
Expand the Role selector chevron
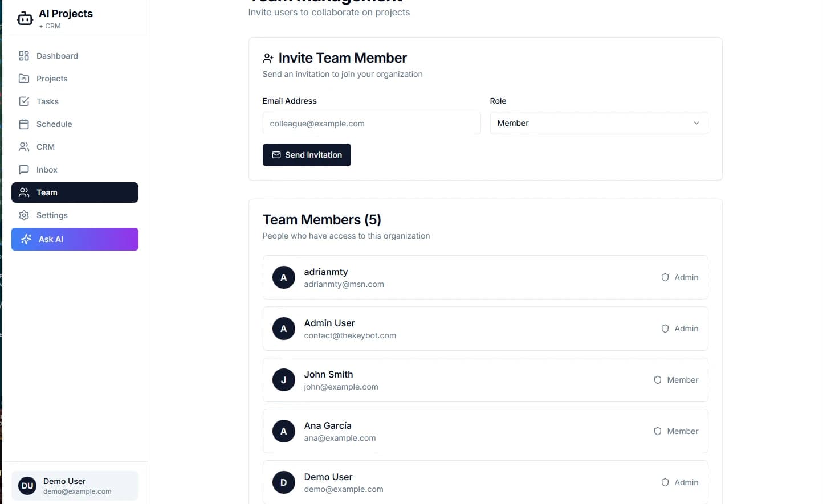696,123
